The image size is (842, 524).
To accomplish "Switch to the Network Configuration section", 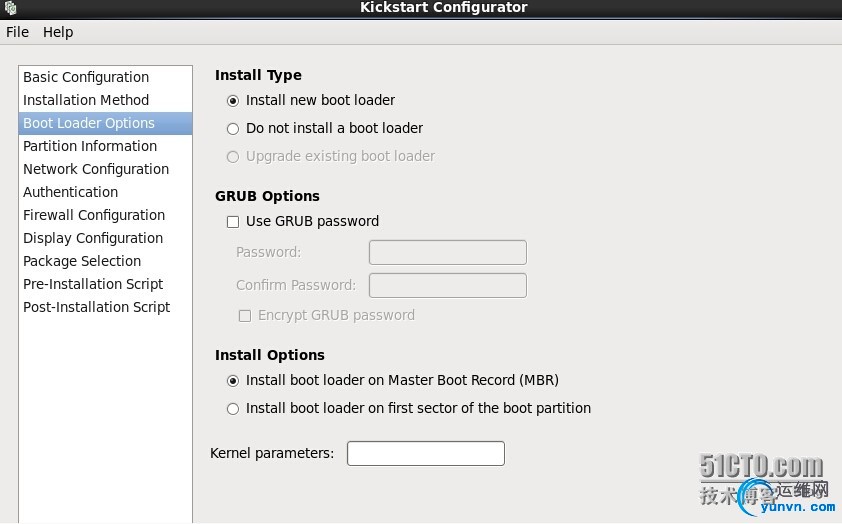I will 96,169.
